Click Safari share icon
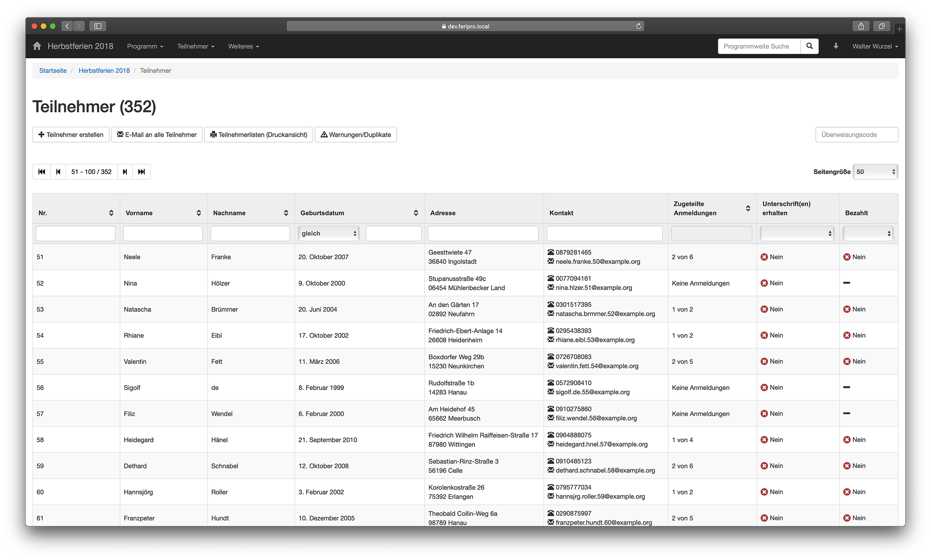931x560 pixels. click(861, 26)
